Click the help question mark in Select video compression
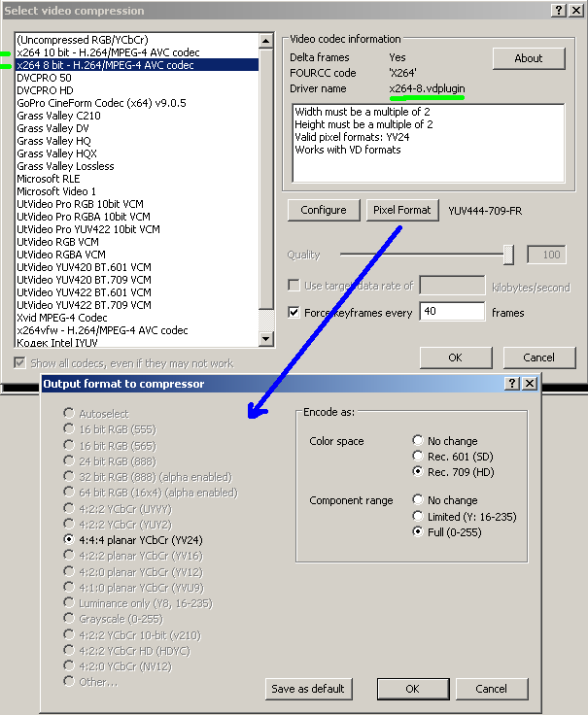Screen dimensions: 588x715 pos(559,11)
